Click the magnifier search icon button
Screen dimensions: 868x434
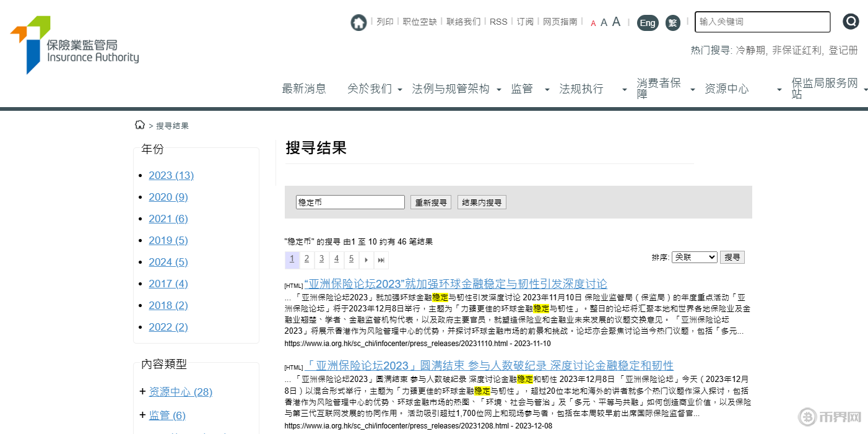tap(851, 22)
